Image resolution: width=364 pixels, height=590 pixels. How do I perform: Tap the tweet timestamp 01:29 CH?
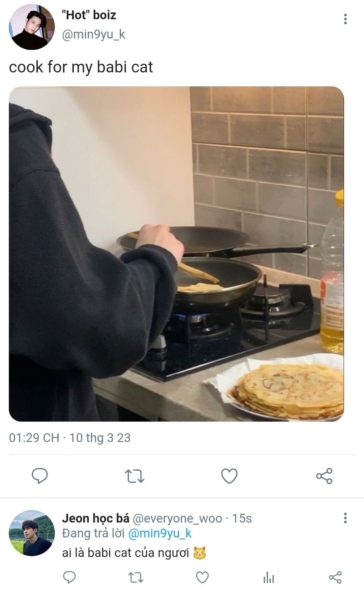[x=34, y=438]
